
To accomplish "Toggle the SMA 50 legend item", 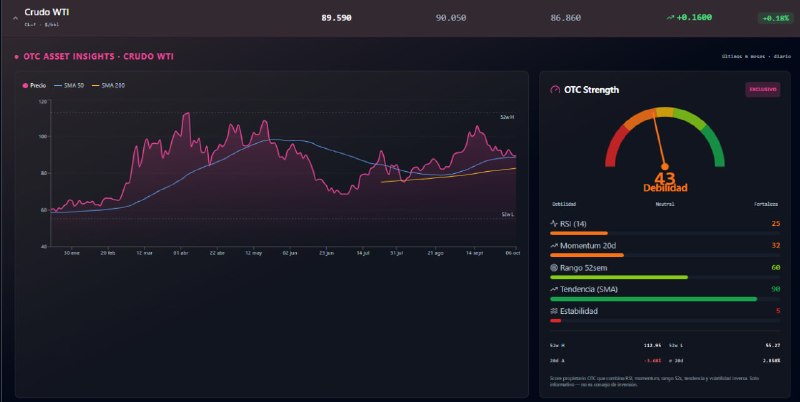I will click(69, 86).
